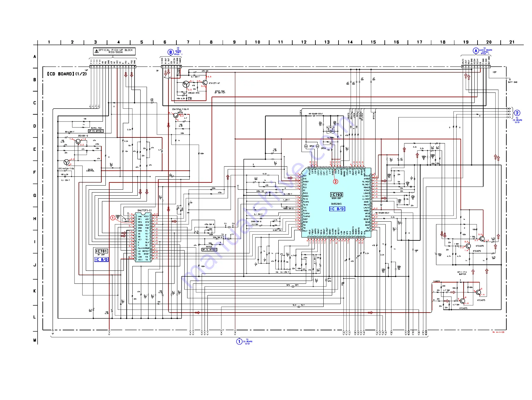
Task: Click the '2SC4081-Q' part label
Action: point(83,136)
